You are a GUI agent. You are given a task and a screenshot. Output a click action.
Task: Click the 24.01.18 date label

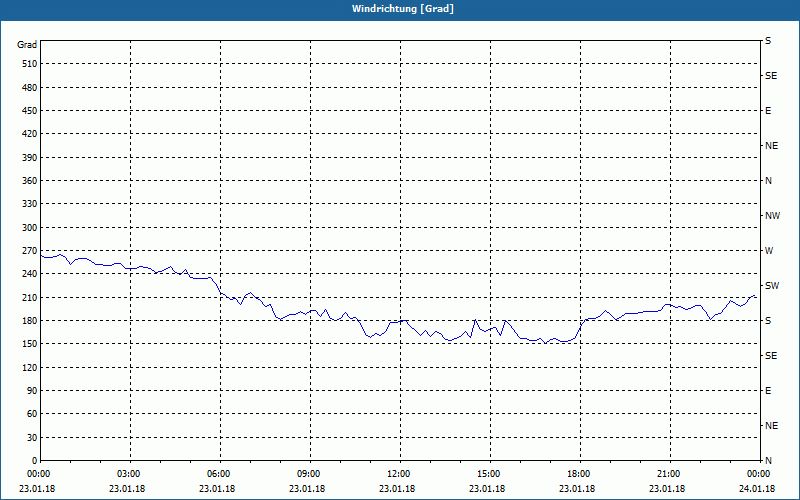tap(757, 489)
